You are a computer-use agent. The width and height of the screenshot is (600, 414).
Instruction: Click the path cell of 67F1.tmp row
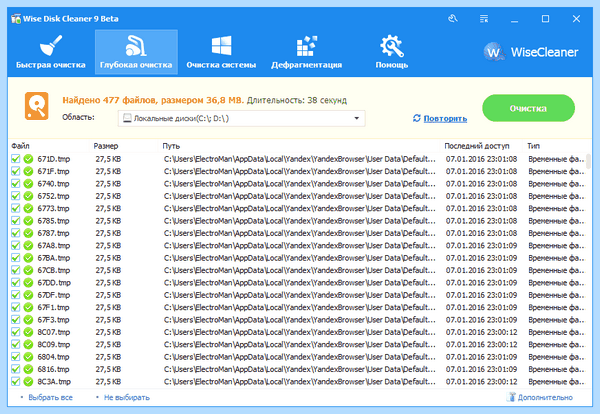(300, 307)
